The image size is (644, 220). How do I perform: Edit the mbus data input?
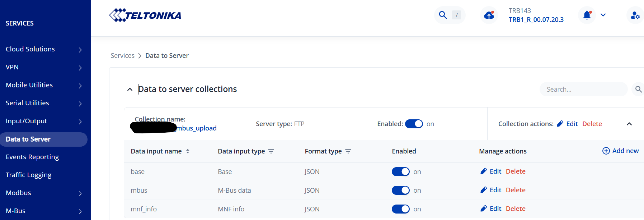point(491,190)
